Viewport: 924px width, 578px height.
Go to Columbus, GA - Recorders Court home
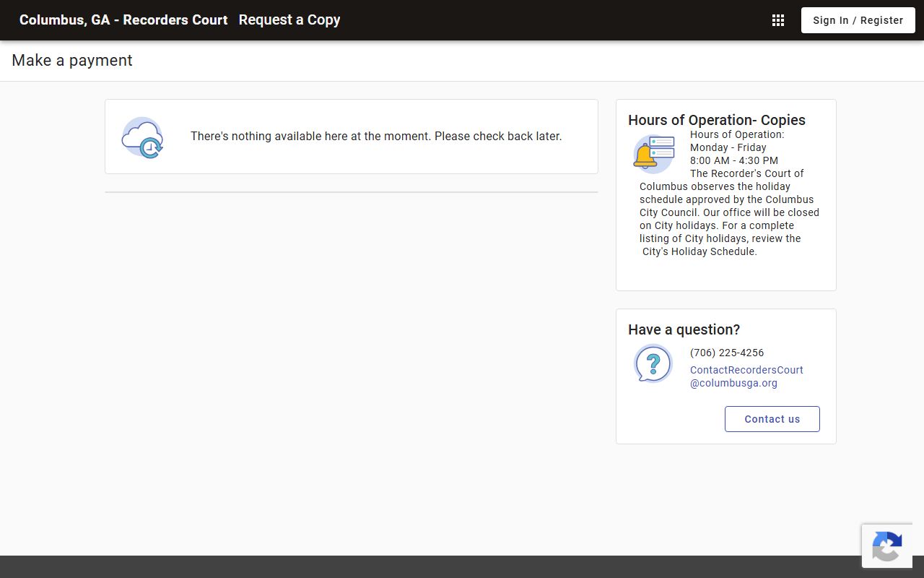(x=123, y=20)
